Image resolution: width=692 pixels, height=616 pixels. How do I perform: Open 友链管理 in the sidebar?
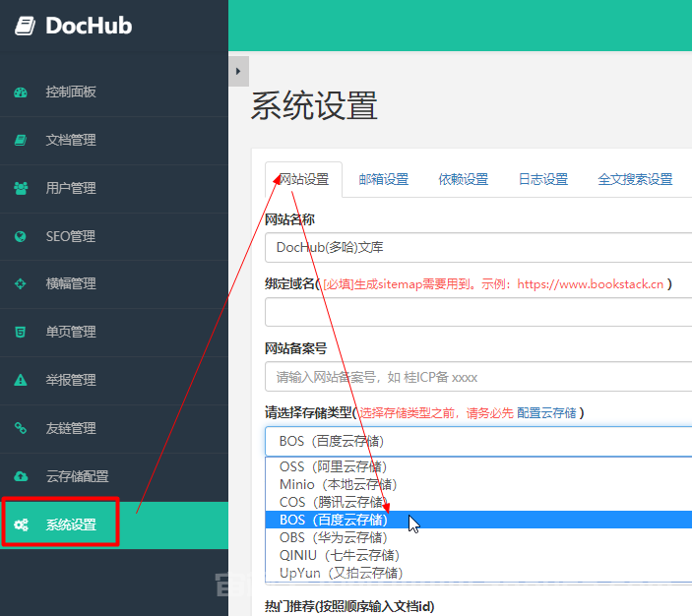(x=114, y=428)
